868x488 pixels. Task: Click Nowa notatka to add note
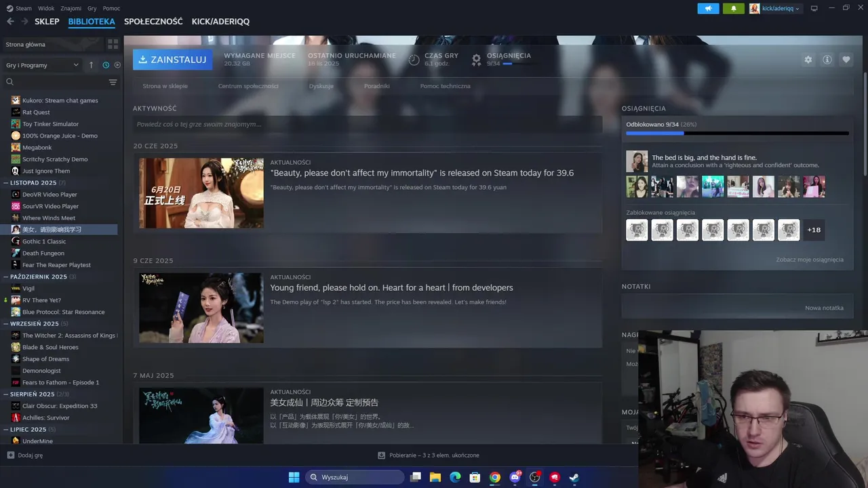click(824, 308)
